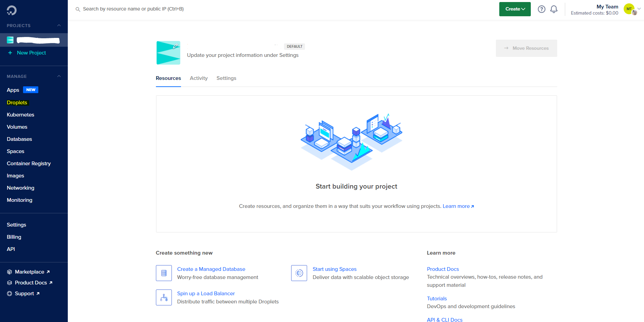The width and height of the screenshot is (644, 322).
Task: Open the MT team avatar menu
Action: [x=629, y=9]
